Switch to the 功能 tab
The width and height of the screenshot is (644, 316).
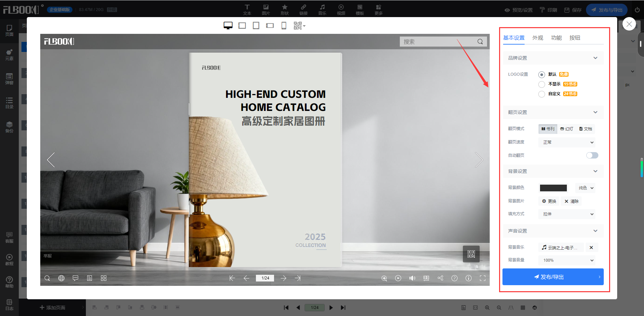click(556, 38)
